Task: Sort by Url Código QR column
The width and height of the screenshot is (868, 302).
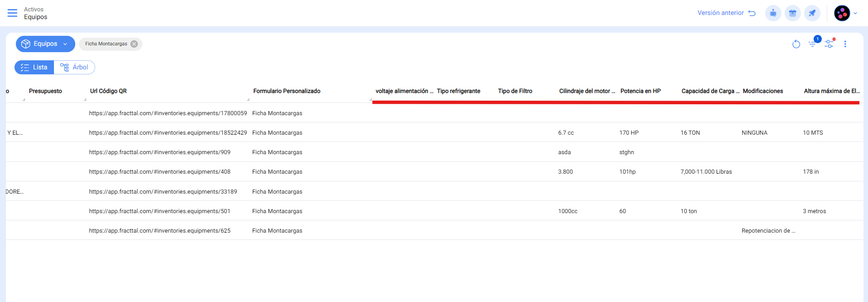Action: [108, 91]
